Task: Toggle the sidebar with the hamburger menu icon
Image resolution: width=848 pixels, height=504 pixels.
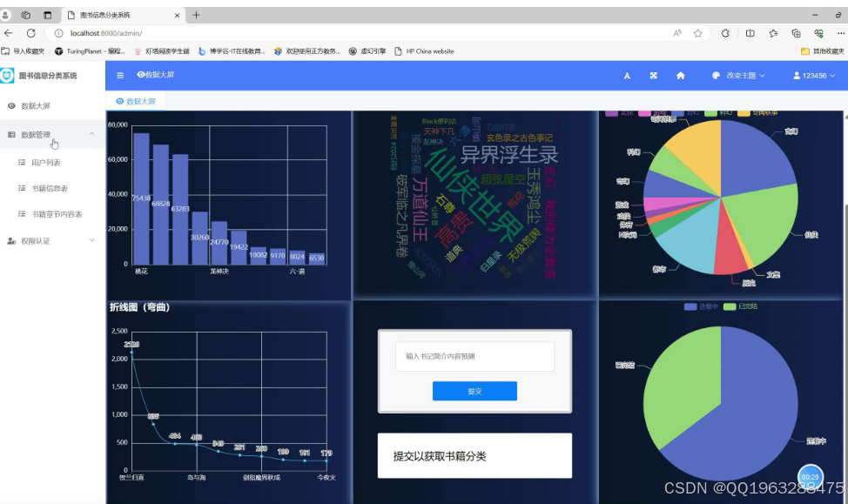Action: (120, 75)
